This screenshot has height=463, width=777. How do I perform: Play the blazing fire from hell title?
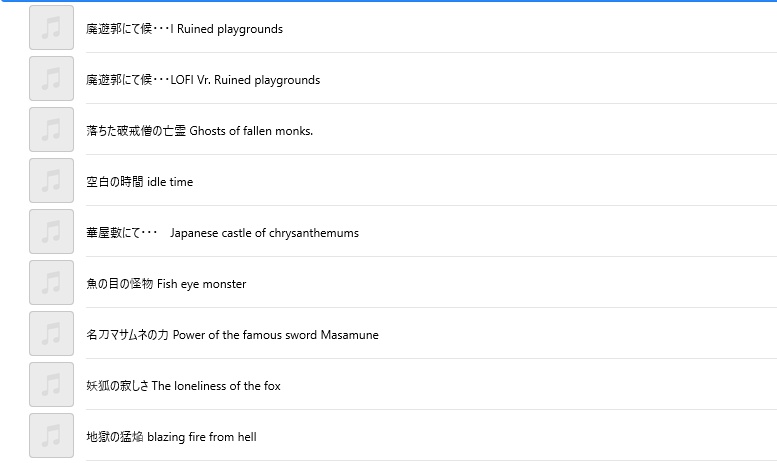[x=171, y=437]
